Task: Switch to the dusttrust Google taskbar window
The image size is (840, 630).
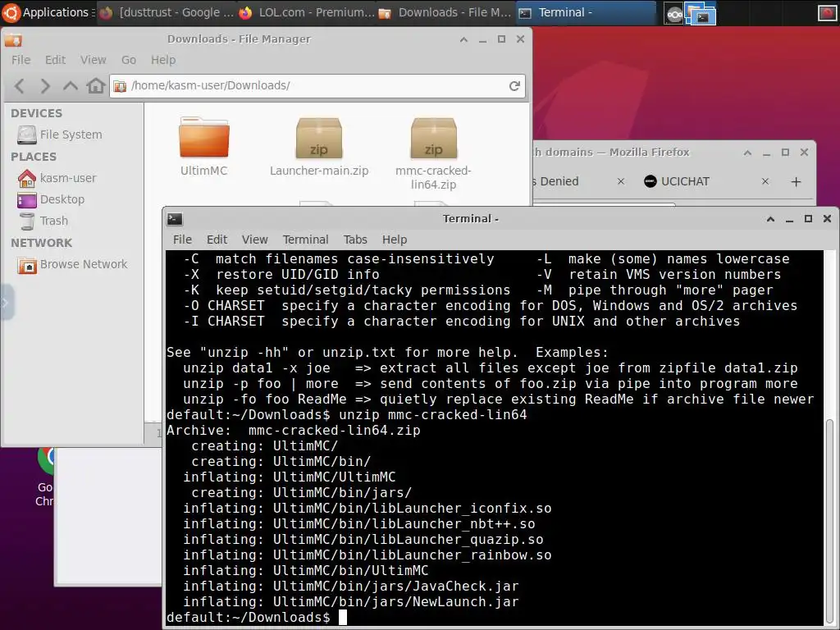Action: click(x=167, y=12)
